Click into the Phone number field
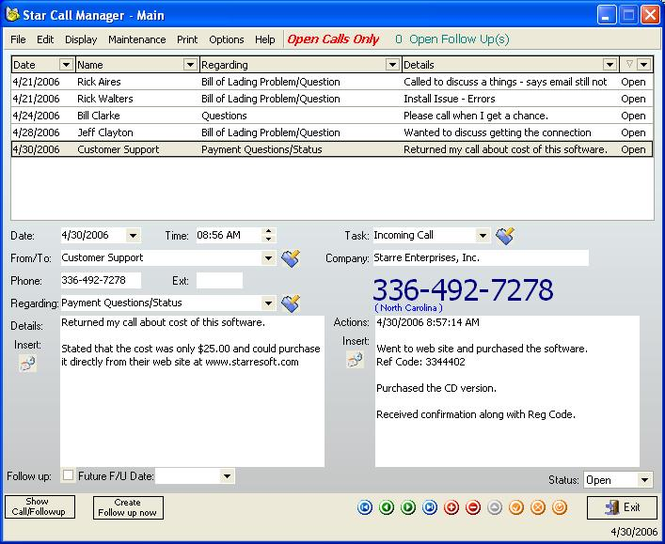The image size is (665, 544). (x=101, y=280)
